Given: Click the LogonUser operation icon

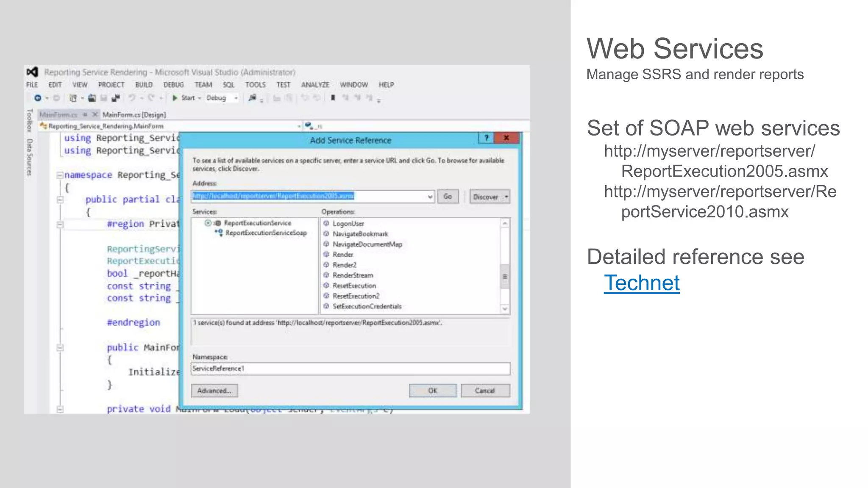Looking at the screenshot, I should click(326, 223).
